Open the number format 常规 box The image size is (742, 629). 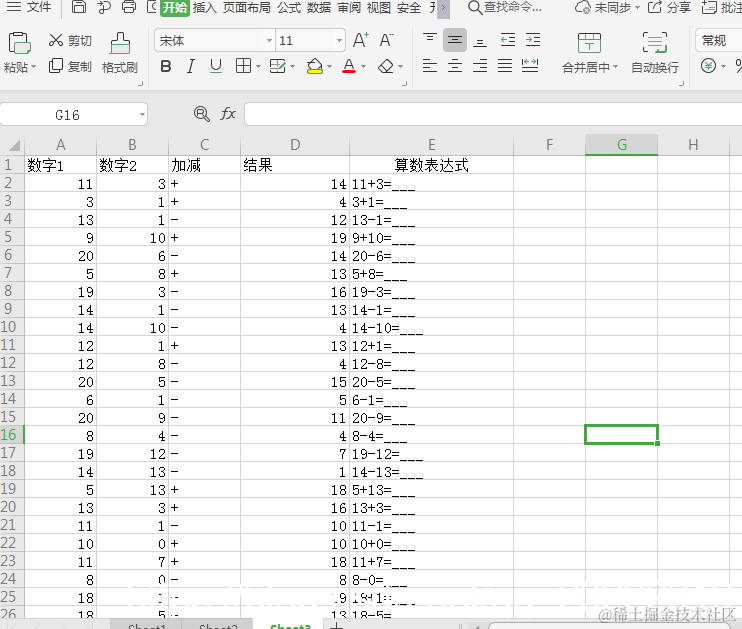(x=718, y=41)
